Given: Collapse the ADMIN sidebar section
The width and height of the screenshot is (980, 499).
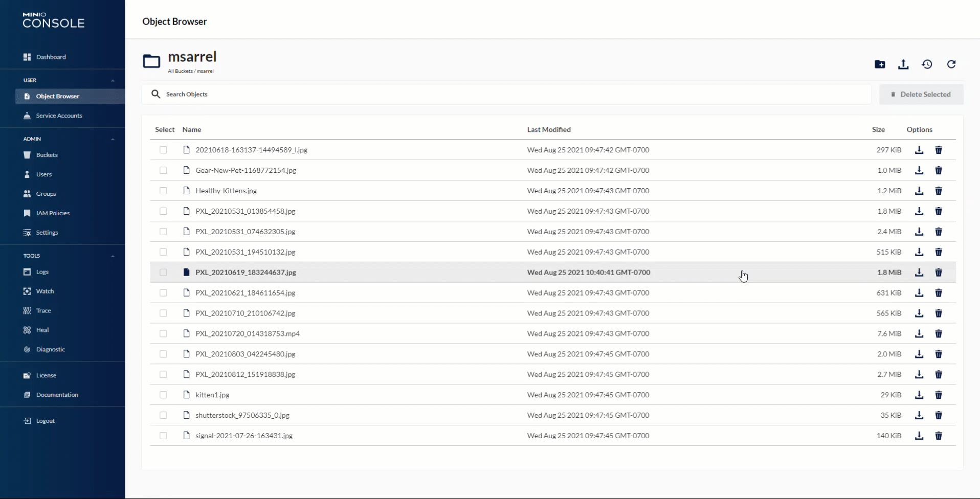Looking at the screenshot, I should pos(113,139).
